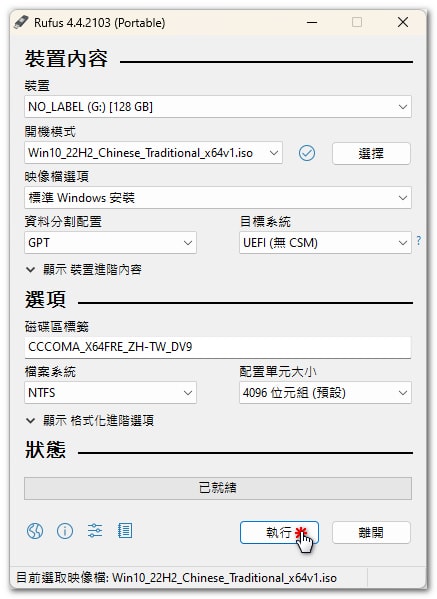Click the 磁碟區標籤 volume label field
The image size is (437, 599).
218,347
